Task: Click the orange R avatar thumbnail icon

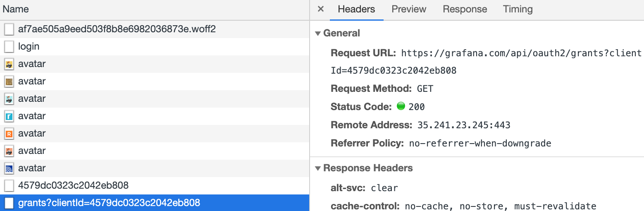Action: point(9,134)
